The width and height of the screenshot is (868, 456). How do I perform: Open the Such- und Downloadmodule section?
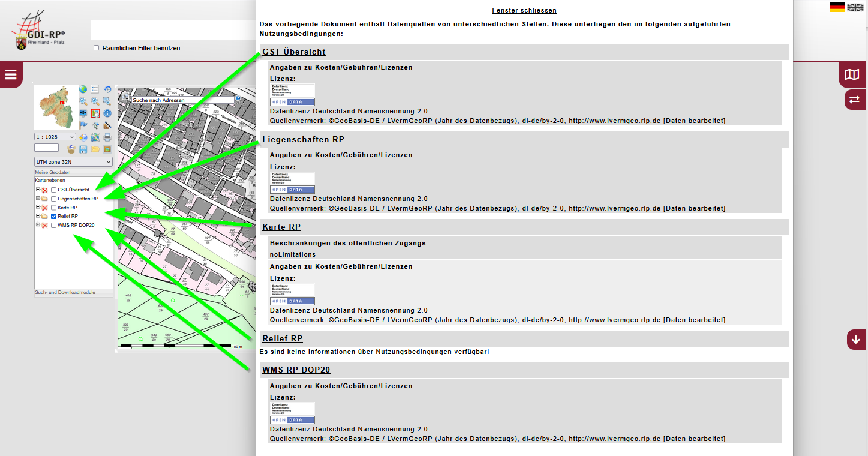pyautogui.click(x=65, y=293)
